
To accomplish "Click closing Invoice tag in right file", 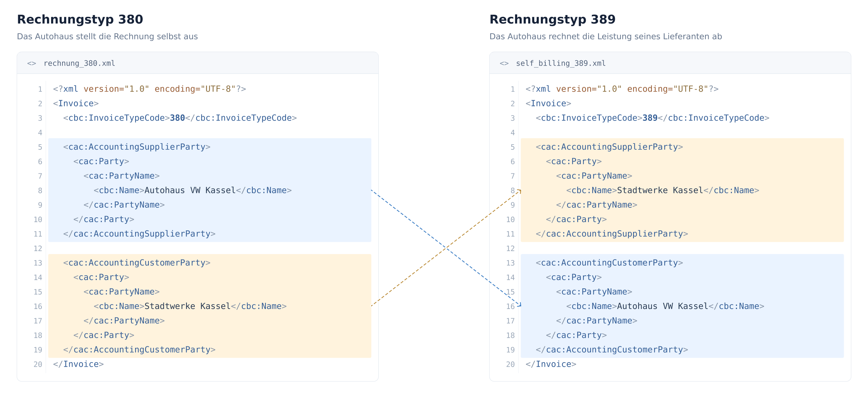I will 551,364.
